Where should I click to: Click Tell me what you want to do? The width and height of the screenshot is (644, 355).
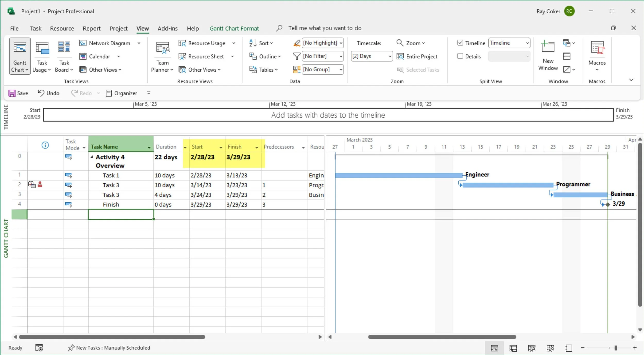coord(325,28)
